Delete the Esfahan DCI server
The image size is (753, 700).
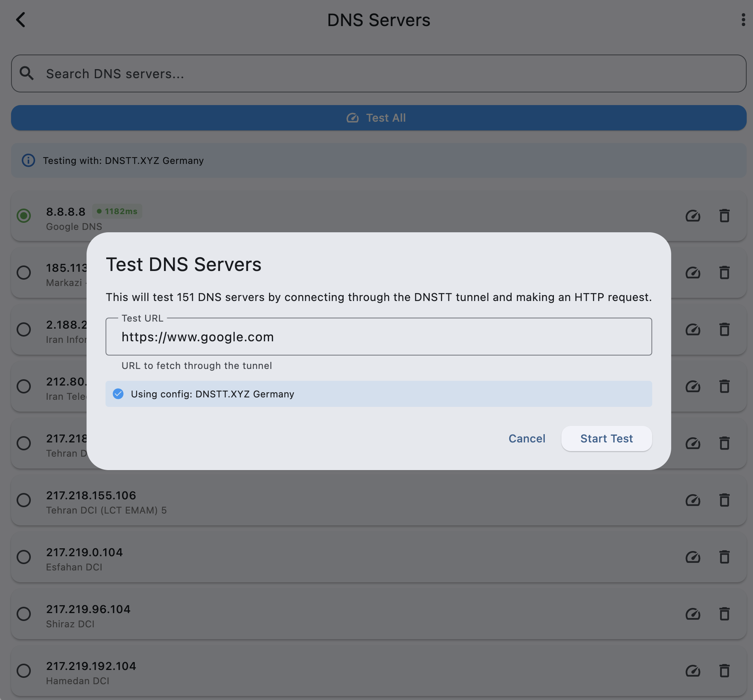click(724, 557)
